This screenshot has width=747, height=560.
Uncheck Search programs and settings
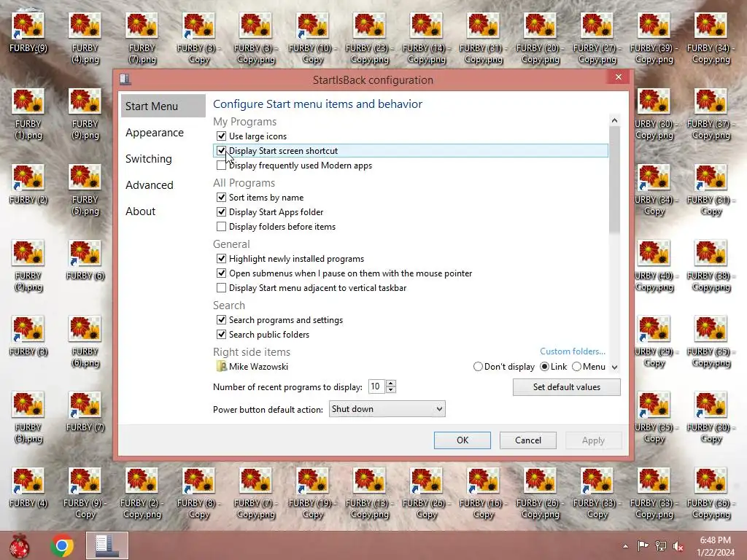221,320
